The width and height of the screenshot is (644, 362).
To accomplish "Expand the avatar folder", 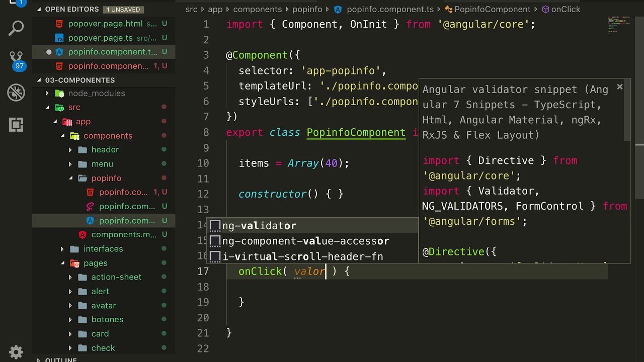I will pyautogui.click(x=70, y=305).
